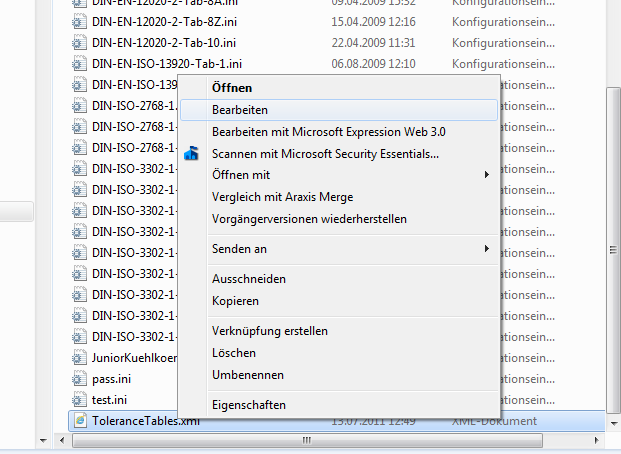This screenshot has height=454, width=621.
Task: Click date 22.04.2009 11:31
Action: (x=373, y=43)
